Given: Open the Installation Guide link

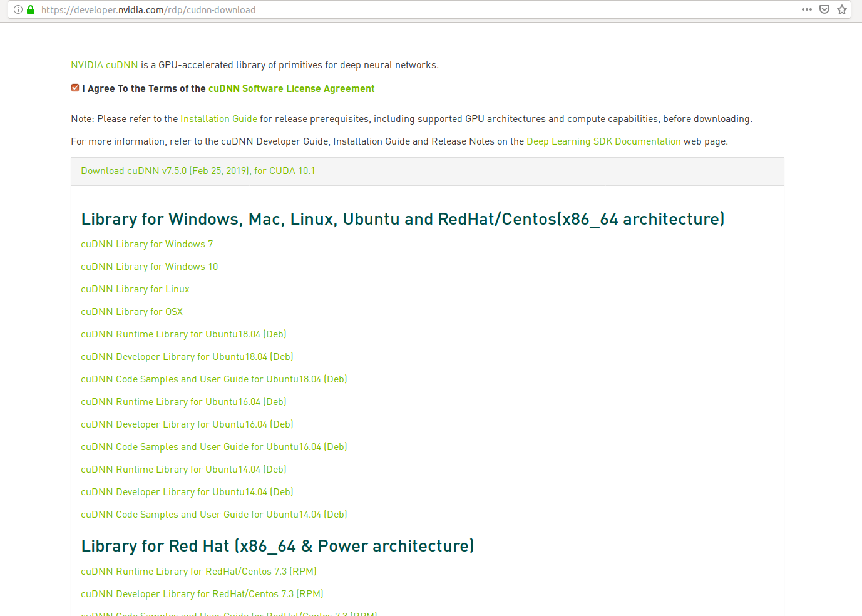Looking at the screenshot, I should tap(218, 118).
